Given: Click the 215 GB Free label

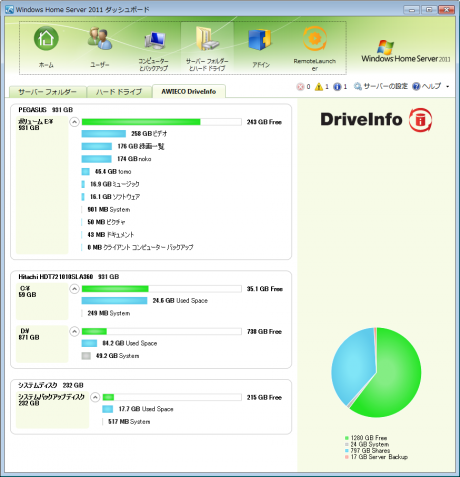Looking at the screenshot, I should click(x=264, y=397).
